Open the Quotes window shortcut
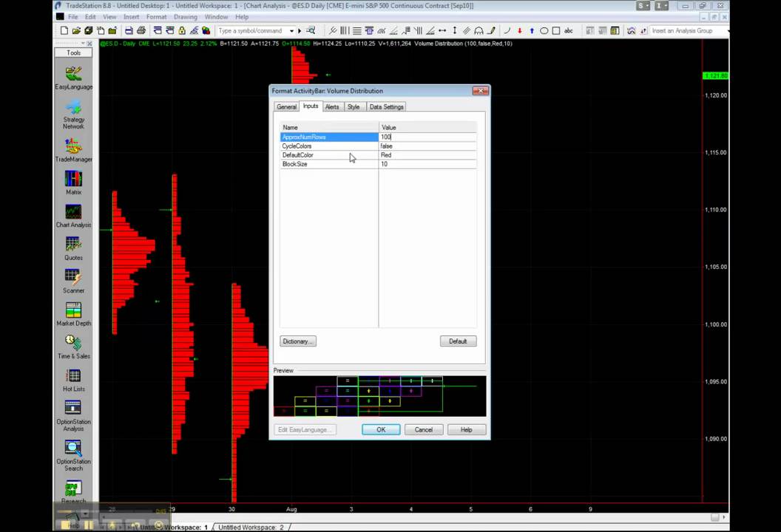Screen dimensions: 781x532 click(x=73, y=248)
